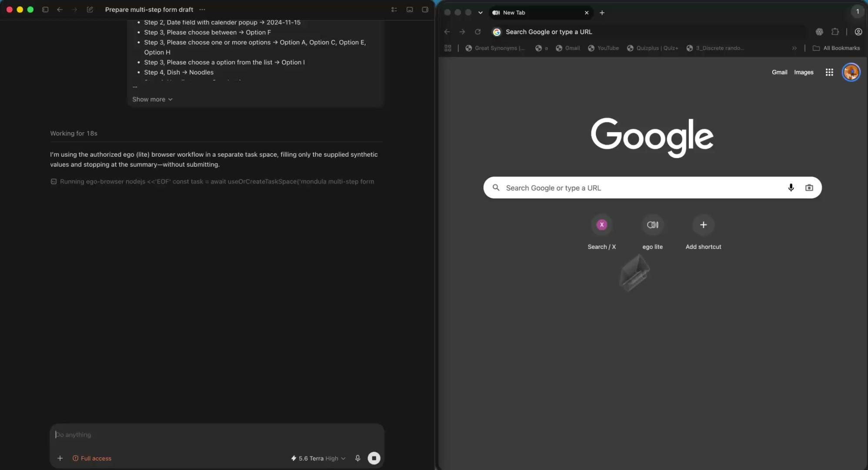
Task: Open the Extensions puzzle icon
Action: (835, 32)
